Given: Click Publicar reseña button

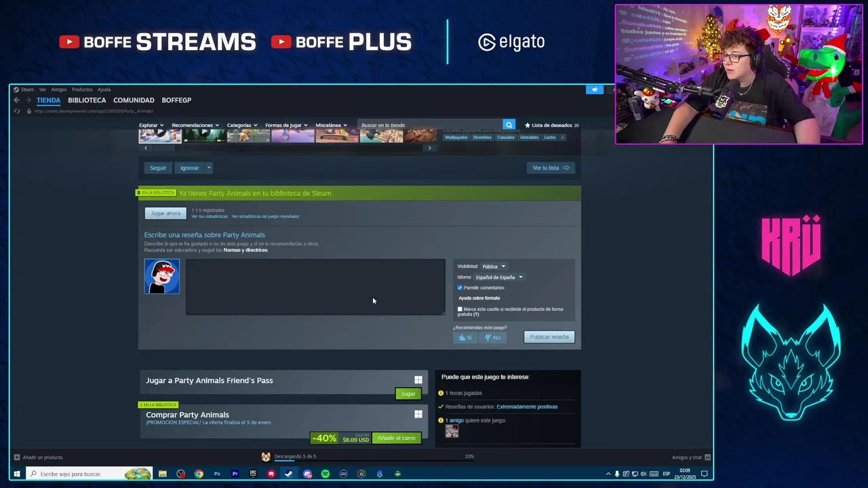Looking at the screenshot, I should 549,337.
